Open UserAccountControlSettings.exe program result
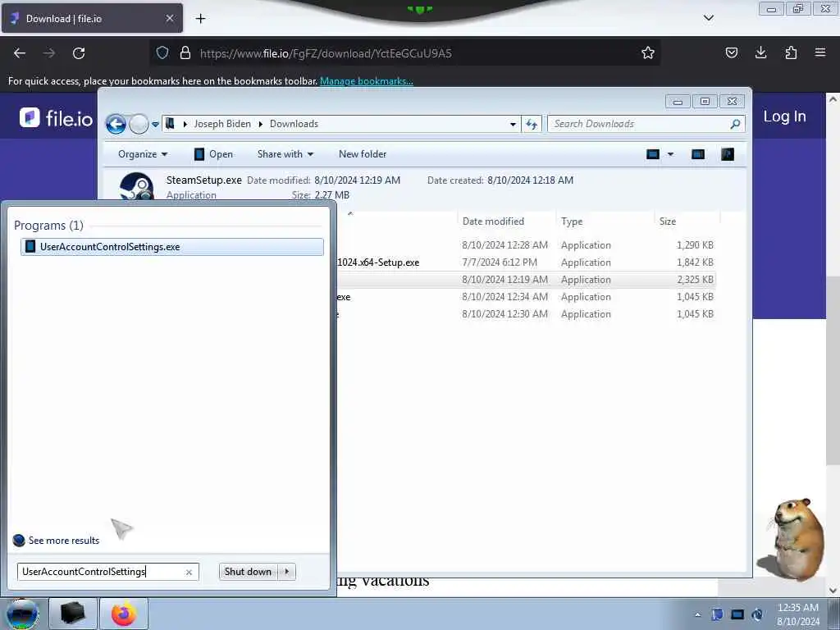The image size is (840, 630). pyautogui.click(x=171, y=247)
